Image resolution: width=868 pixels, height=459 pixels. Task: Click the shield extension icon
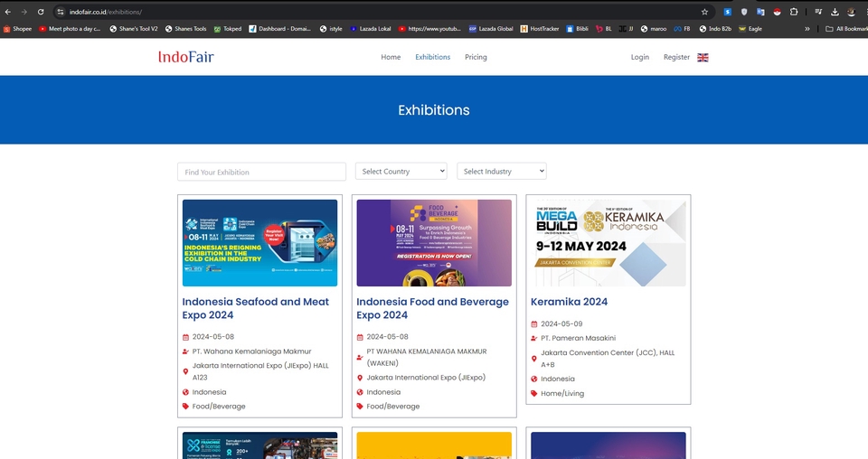[x=743, y=12]
